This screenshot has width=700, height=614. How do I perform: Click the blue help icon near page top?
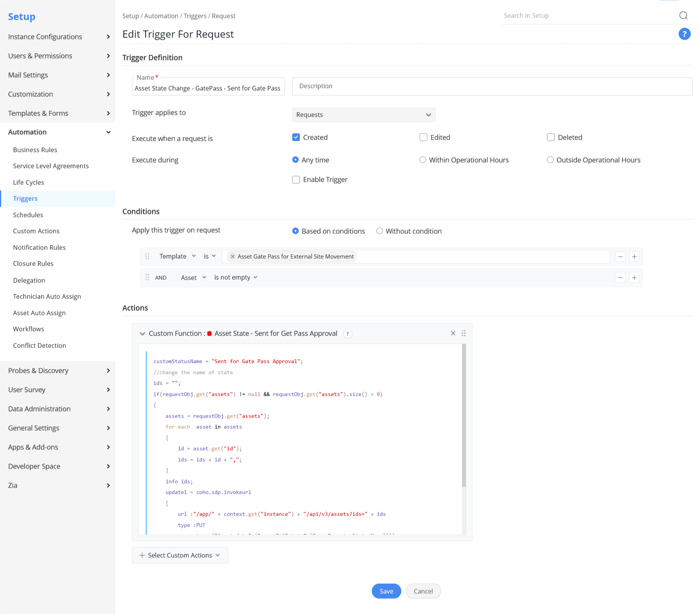pos(684,34)
